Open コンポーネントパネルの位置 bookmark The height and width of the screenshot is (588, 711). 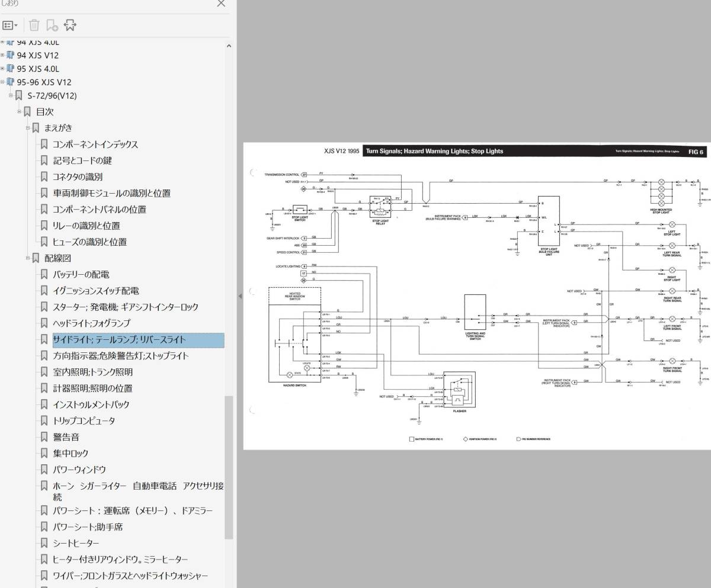100,209
